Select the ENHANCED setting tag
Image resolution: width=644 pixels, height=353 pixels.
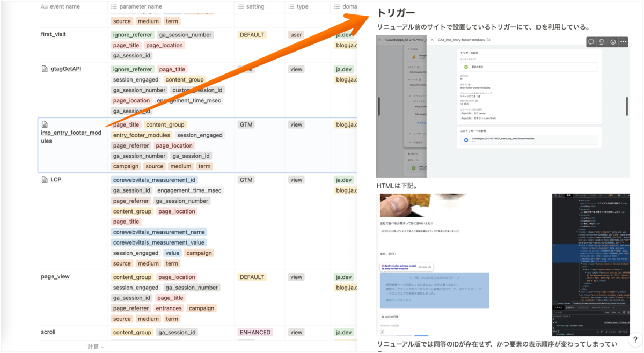(x=255, y=333)
